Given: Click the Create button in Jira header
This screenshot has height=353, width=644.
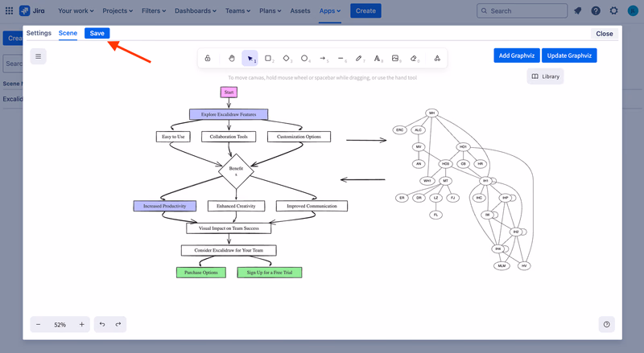Looking at the screenshot, I should [365, 10].
